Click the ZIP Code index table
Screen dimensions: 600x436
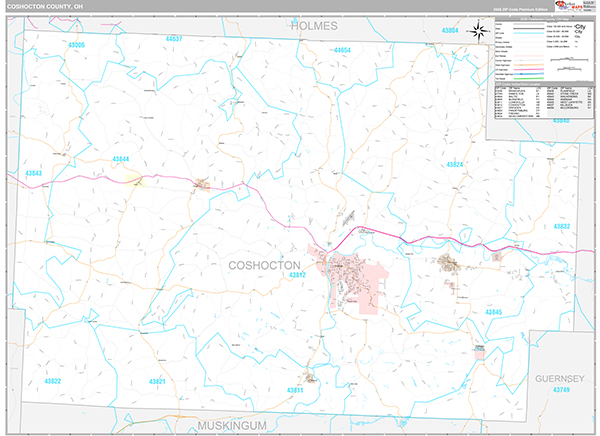tap(545, 101)
